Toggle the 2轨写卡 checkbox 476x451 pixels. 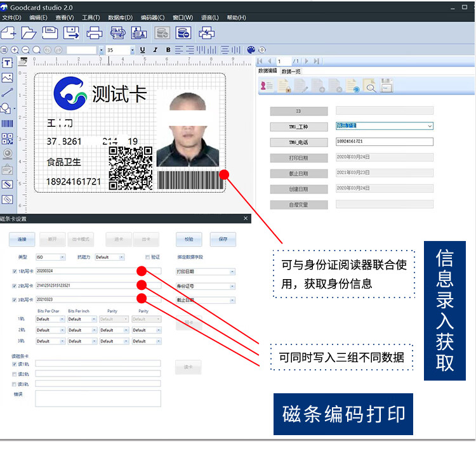pos(14,286)
